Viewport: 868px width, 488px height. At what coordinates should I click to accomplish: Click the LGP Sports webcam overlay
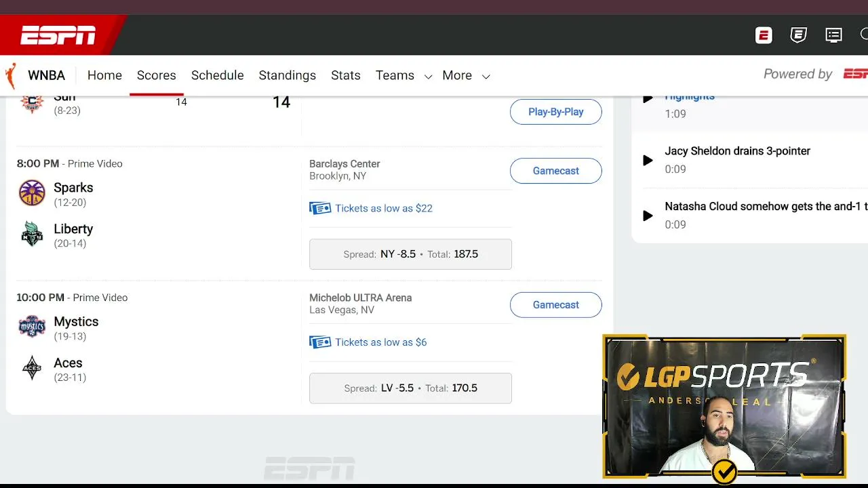[x=724, y=407]
